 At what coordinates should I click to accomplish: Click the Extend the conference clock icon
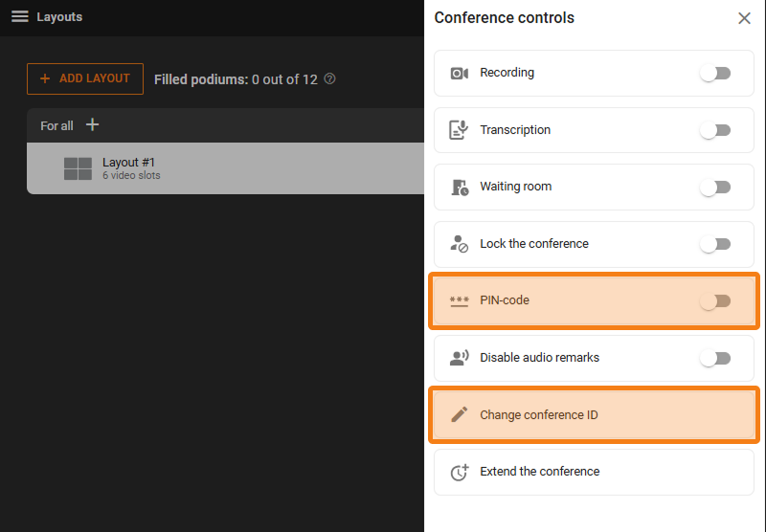coord(459,472)
